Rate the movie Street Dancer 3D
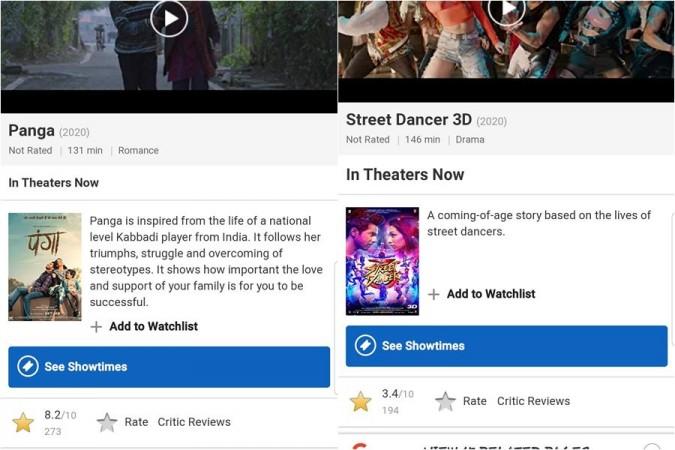 475,401
